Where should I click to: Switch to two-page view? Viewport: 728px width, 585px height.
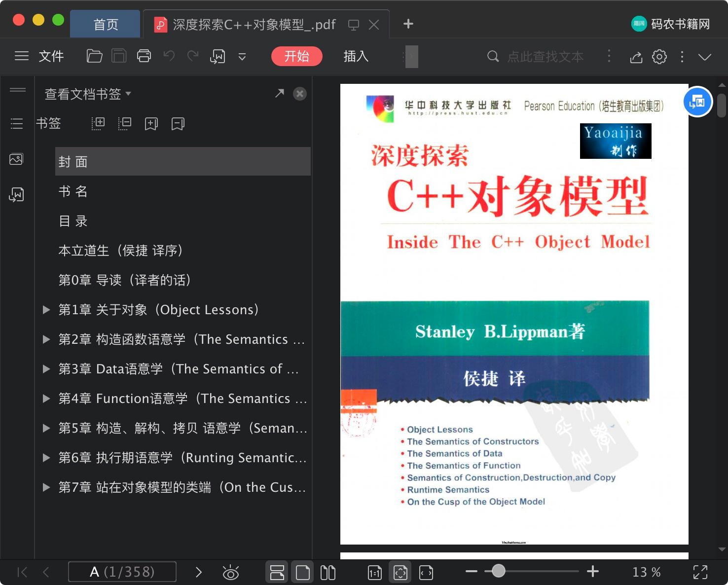click(x=328, y=572)
